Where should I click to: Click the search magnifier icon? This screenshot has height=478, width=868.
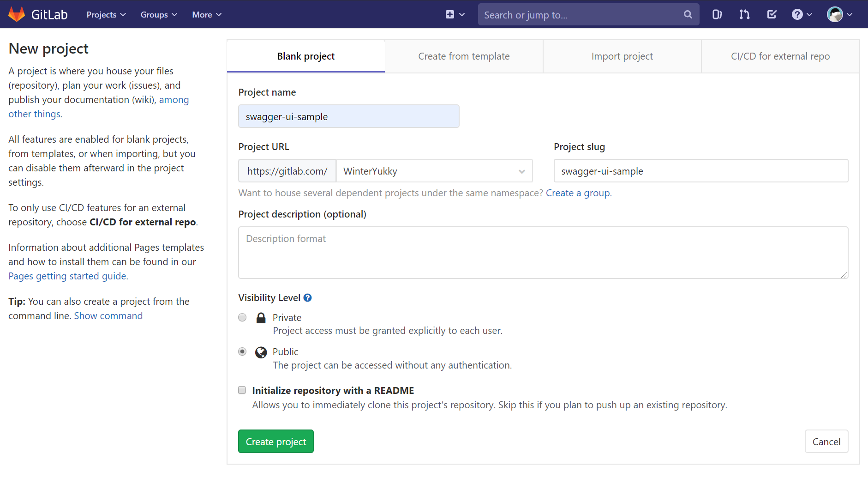point(688,14)
